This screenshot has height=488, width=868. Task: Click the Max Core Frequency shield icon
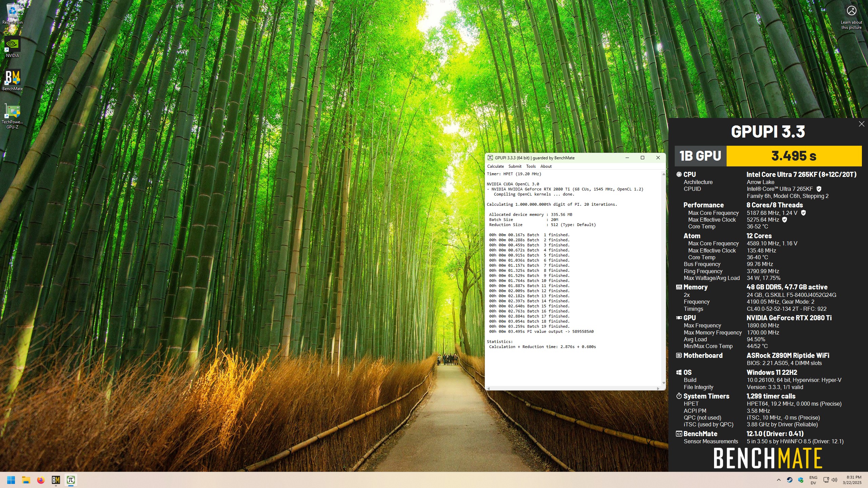tap(803, 213)
